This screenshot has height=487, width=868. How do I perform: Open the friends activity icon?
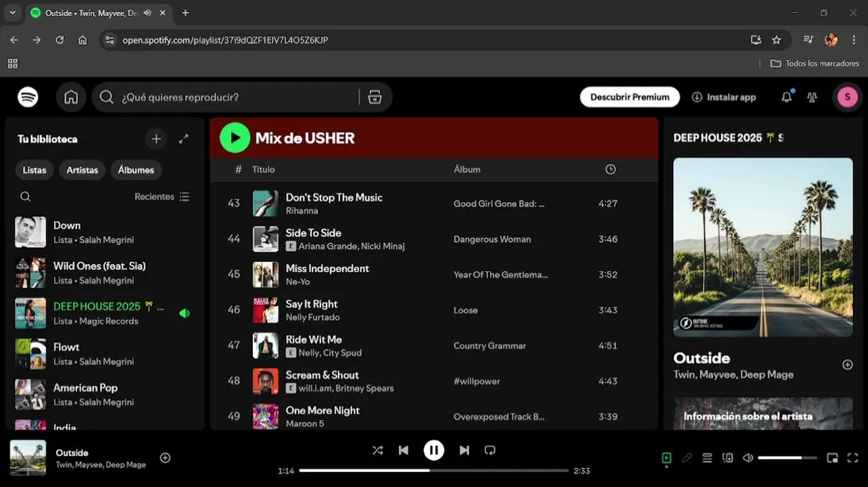pyautogui.click(x=812, y=97)
